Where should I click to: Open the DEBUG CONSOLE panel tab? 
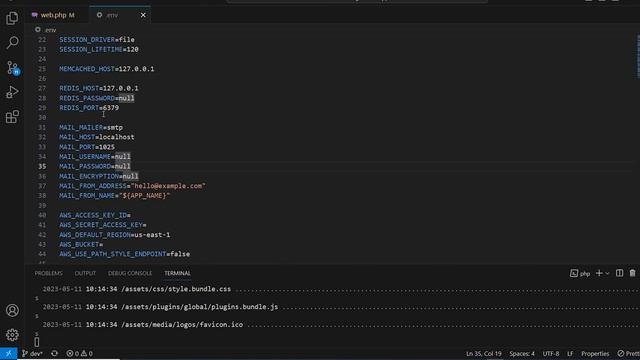pos(130,273)
